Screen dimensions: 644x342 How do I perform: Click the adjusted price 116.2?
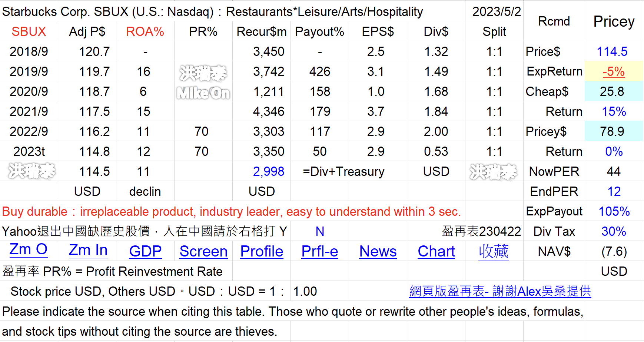coord(94,131)
